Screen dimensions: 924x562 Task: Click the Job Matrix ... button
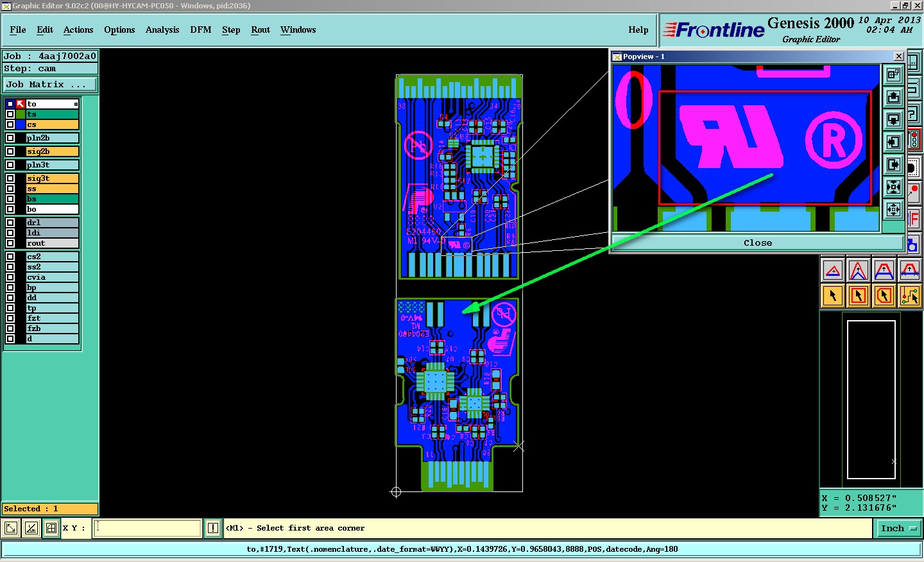tap(50, 85)
